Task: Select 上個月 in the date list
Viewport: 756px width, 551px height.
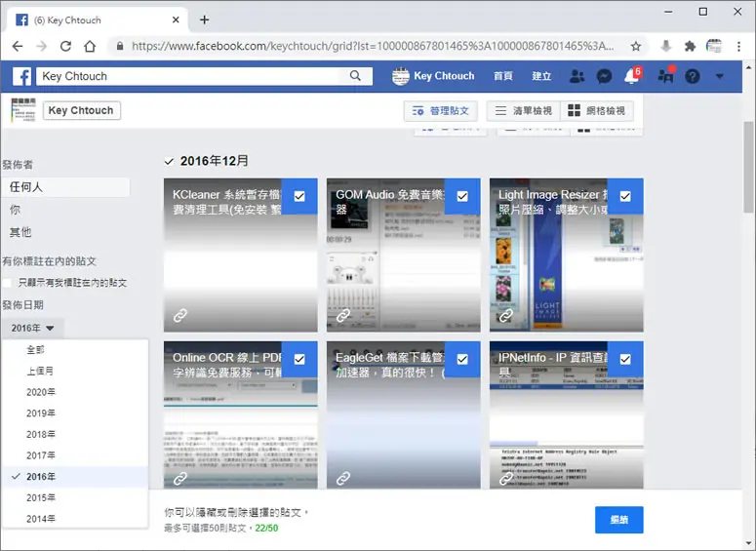Action: point(40,371)
